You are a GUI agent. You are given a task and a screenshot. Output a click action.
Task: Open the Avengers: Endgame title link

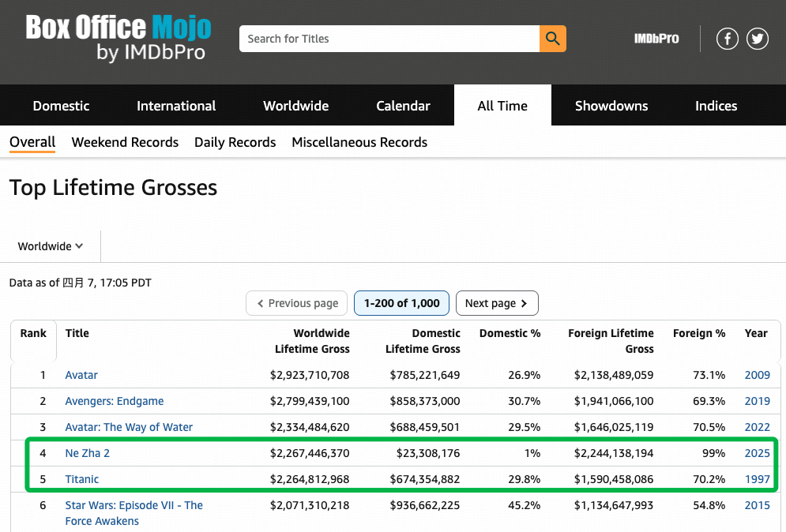point(115,401)
